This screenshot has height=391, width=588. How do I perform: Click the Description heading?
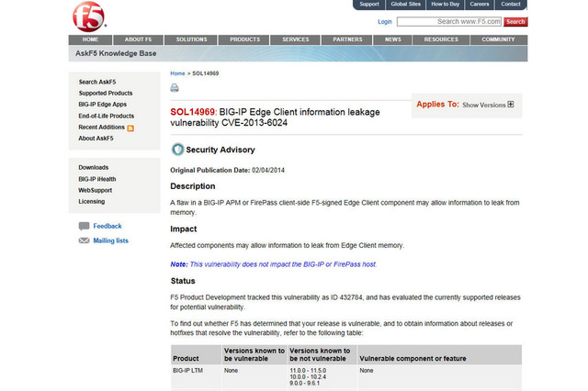pyautogui.click(x=193, y=186)
